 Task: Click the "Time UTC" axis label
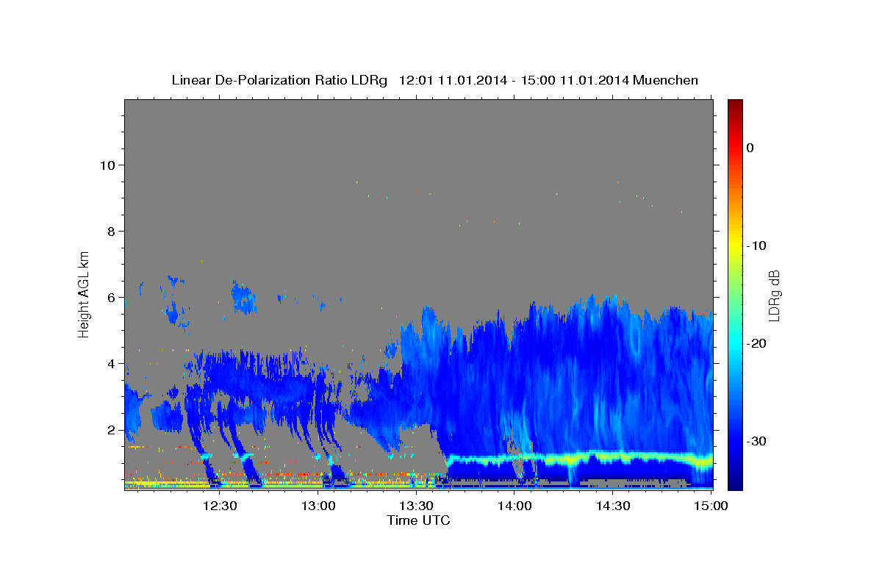tap(418, 520)
